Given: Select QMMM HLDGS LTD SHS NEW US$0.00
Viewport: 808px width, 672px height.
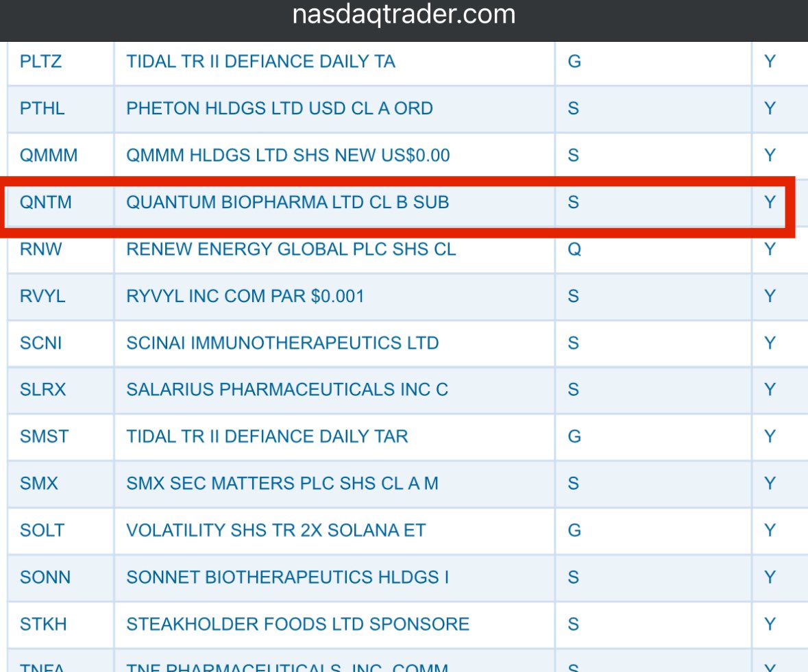Looking at the screenshot, I should (288, 155).
